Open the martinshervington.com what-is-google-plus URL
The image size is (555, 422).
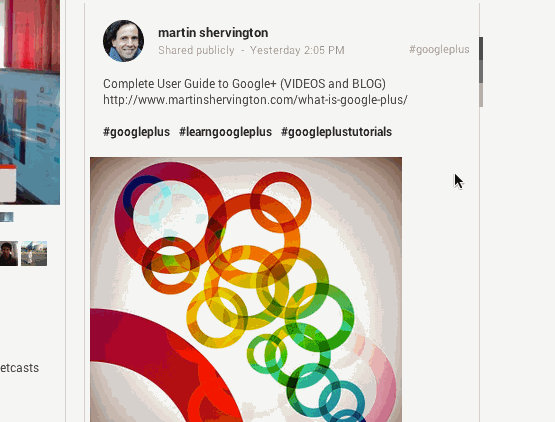pyautogui.click(x=255, y=100)
